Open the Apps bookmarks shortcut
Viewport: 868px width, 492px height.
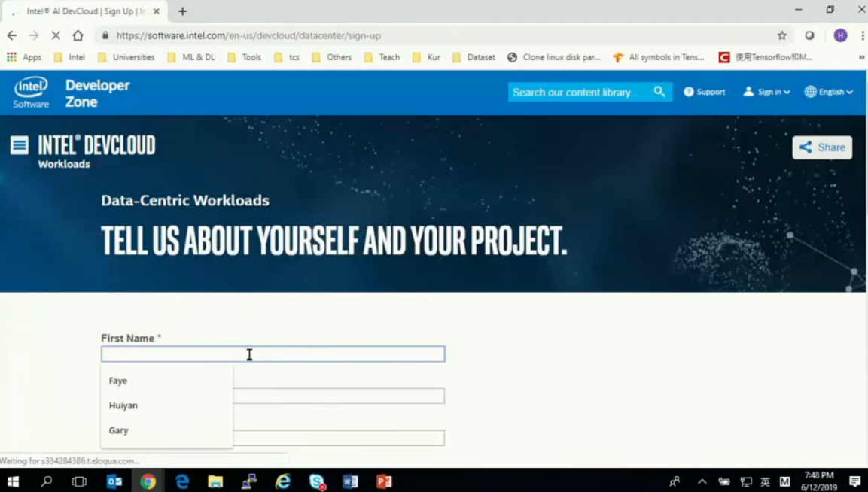pos(24,57)
